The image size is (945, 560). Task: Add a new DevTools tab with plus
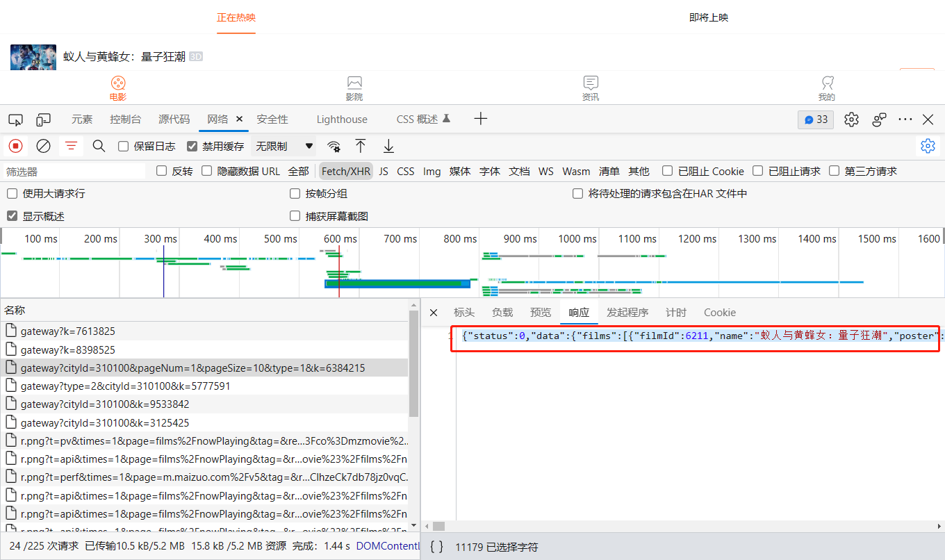[481, 119]
